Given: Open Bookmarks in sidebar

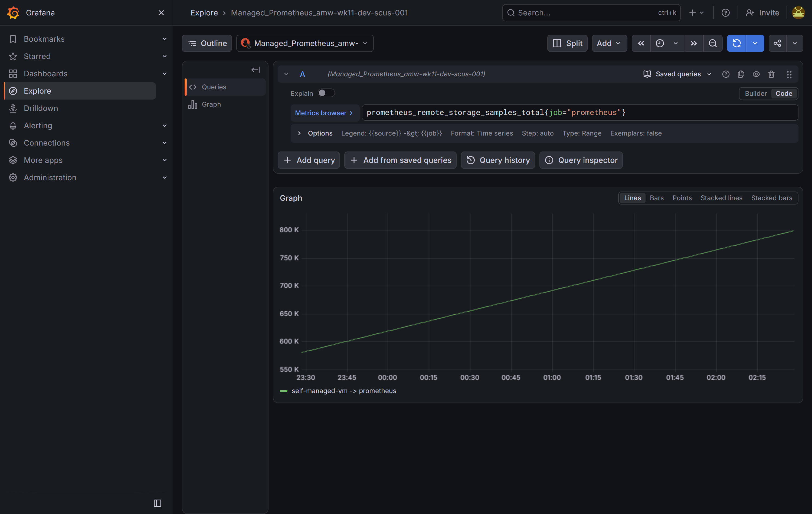Looking at the screenshot, I should coord(44,39).
